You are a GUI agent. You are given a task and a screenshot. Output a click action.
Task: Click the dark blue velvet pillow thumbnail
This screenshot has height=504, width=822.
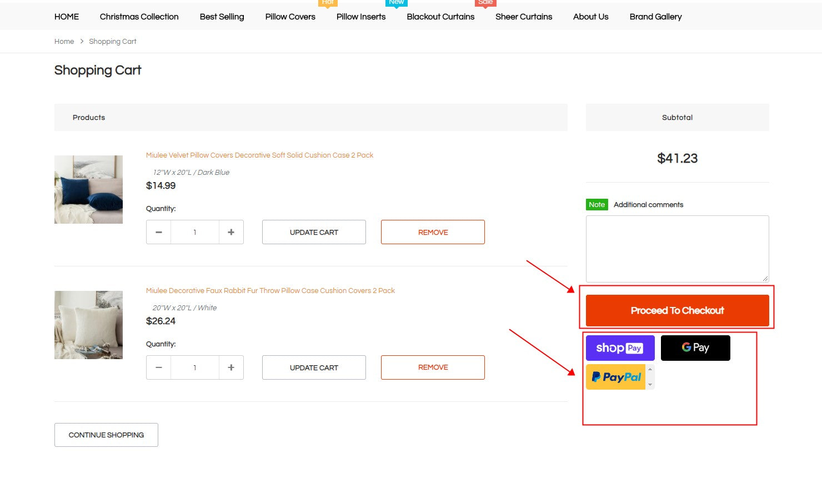[88, 189]
